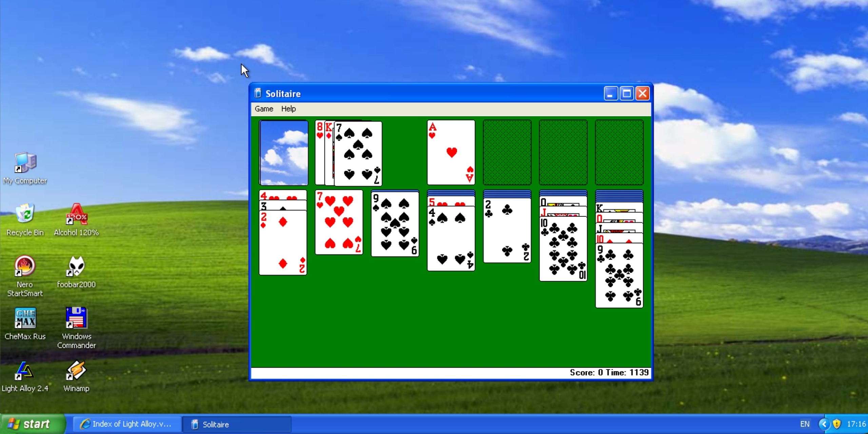Select the 4 of spades tableau card
This screenshot has width=868, height=434.
tap(451, 238)
